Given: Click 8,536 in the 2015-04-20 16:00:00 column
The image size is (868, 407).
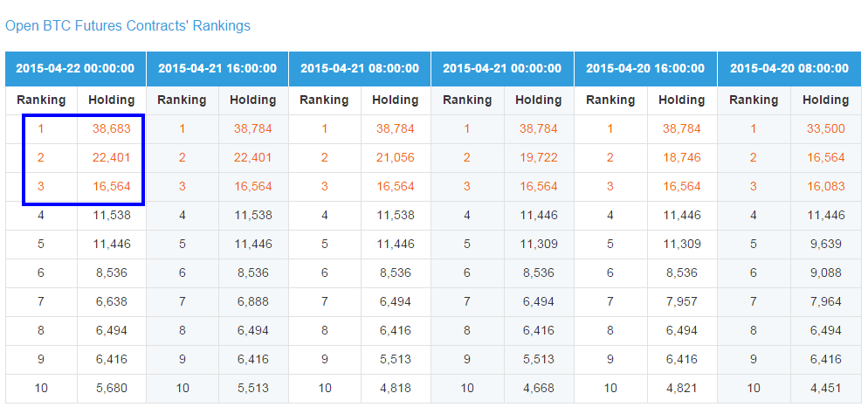Looking at the screenshot, I should [x=681, y=273].
